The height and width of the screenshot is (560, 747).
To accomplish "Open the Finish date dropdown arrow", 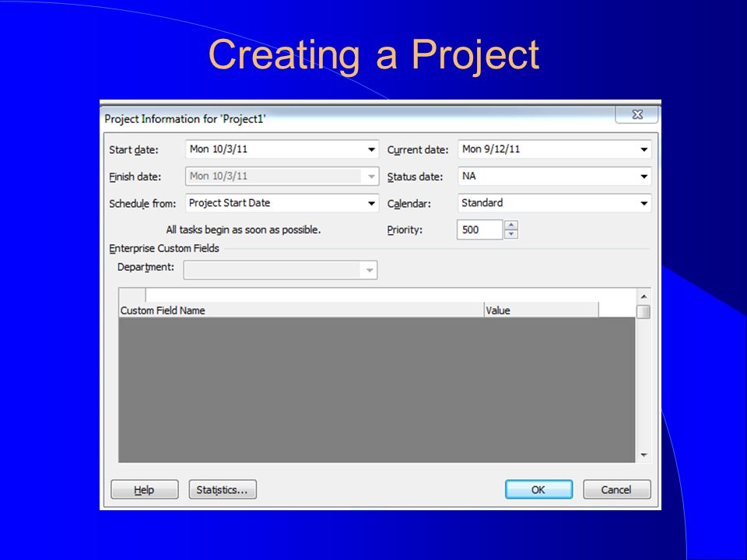I will tap(371, 177).
